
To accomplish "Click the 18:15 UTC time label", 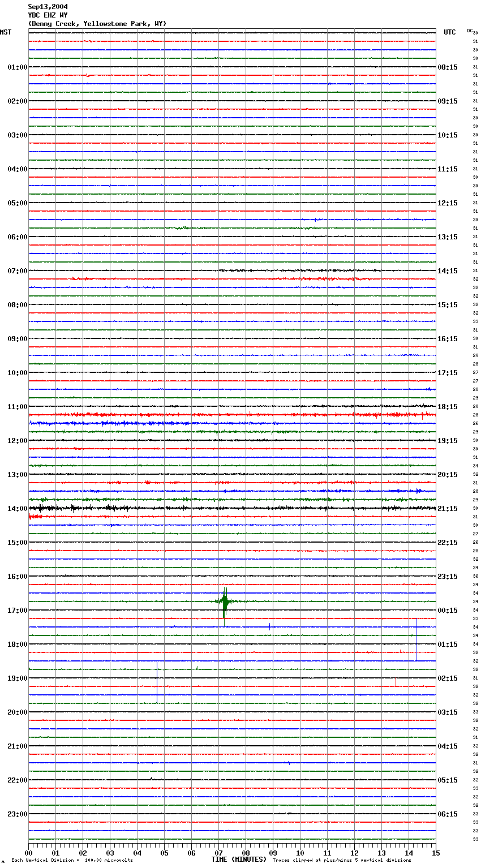I will click(448, 407).
